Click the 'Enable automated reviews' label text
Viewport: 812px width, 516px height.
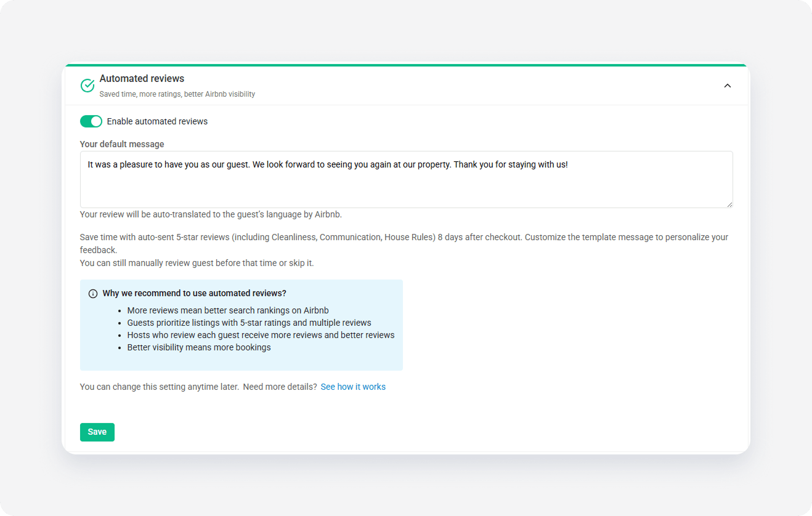[157, 121]
